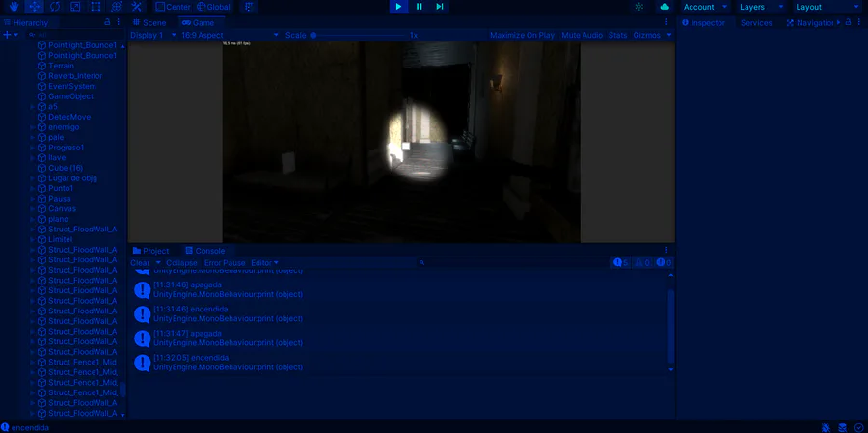Open the cloud services icon

665,7
